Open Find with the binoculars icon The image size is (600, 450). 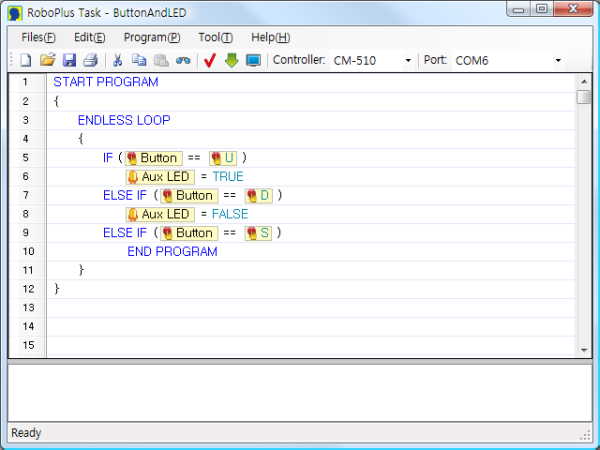click(x=182, y=60)
